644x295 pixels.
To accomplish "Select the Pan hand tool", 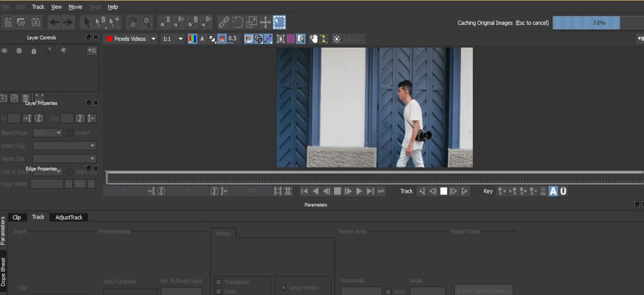I will [131, 22].
